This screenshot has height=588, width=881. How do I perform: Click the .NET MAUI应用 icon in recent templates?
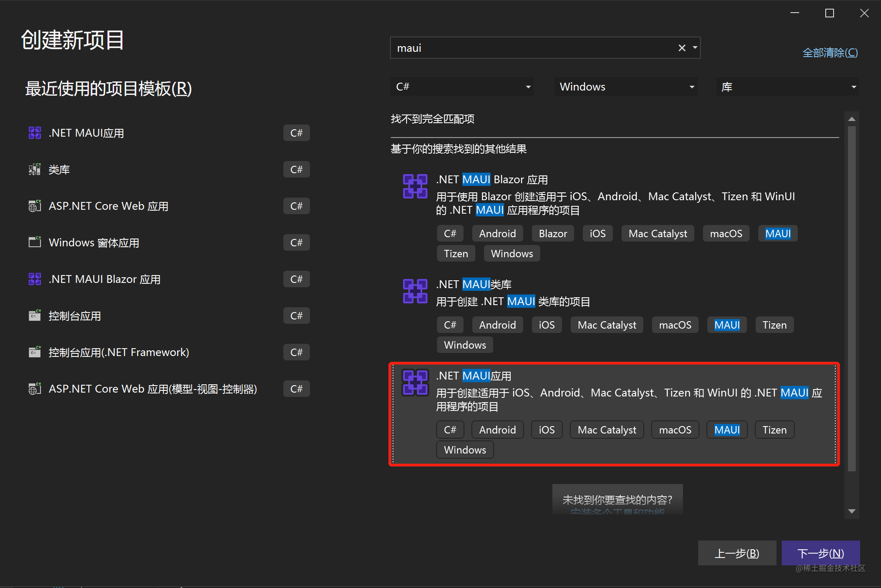pyautogui.click(x=35, y=133)
